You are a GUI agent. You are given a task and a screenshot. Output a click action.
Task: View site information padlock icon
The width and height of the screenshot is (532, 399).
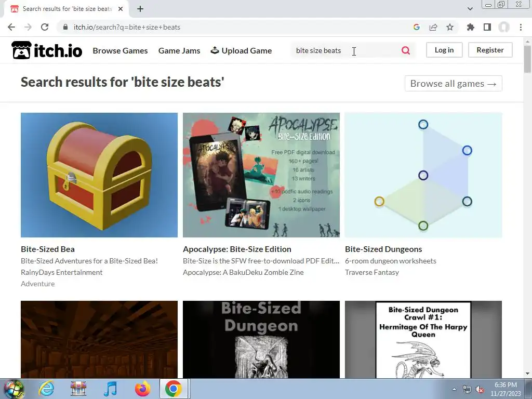coord(65,27)
